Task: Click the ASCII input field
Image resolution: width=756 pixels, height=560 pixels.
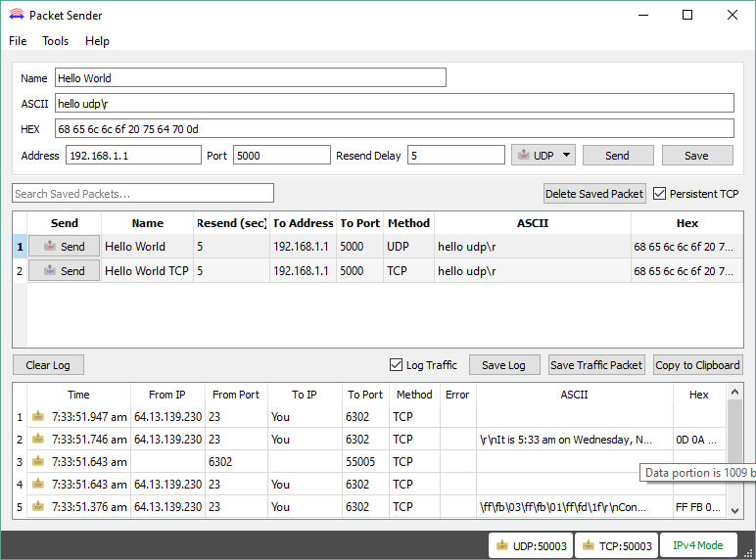Action: 395,103
